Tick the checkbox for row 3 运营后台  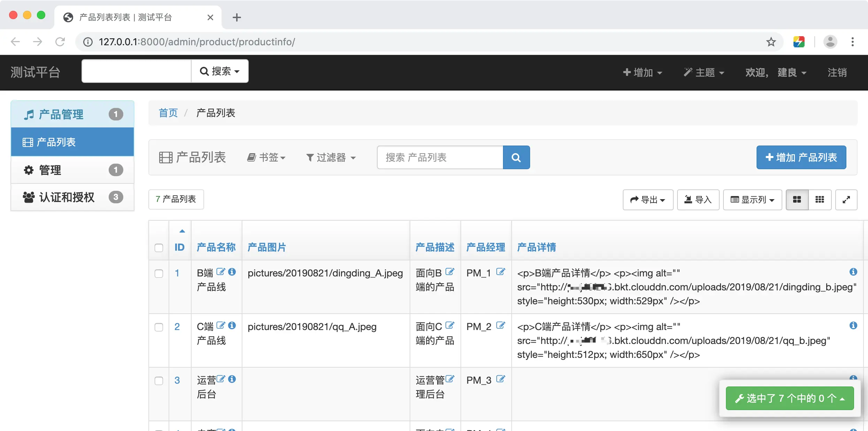click(159, 381)
